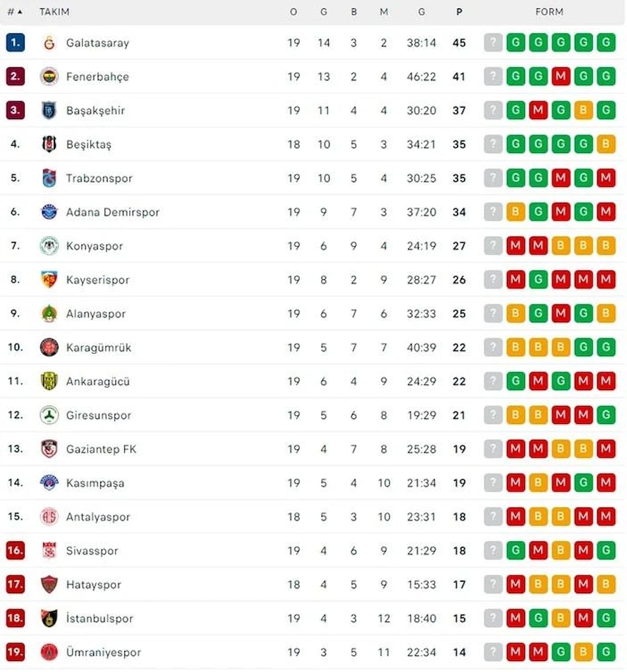
Task: Sort by the FORM column header
Action: [549, 11]
